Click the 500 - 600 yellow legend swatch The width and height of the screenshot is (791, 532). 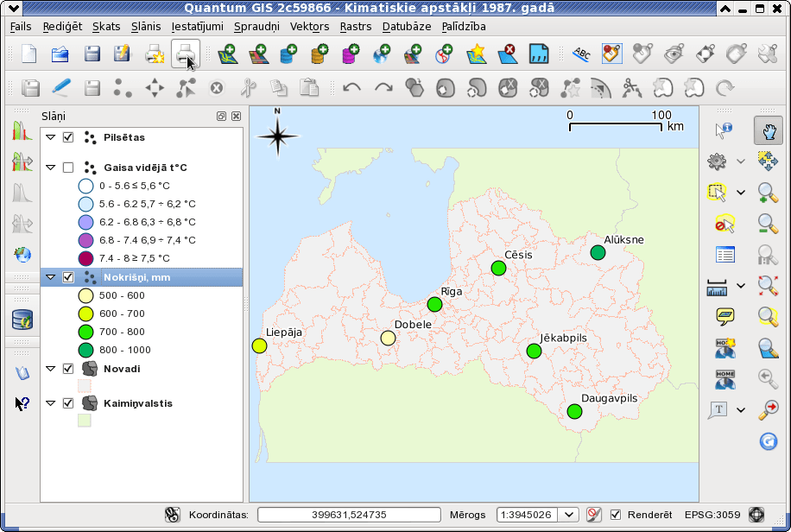[85, 295]
